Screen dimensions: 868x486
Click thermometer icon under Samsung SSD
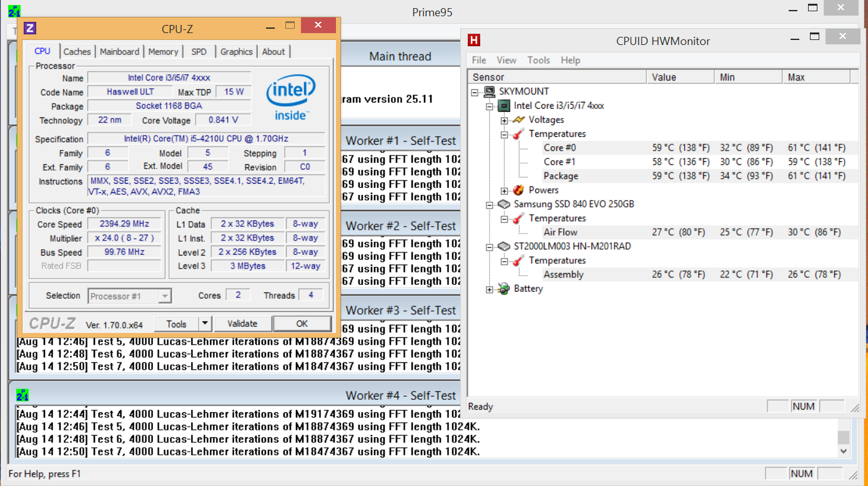(518, 218)
